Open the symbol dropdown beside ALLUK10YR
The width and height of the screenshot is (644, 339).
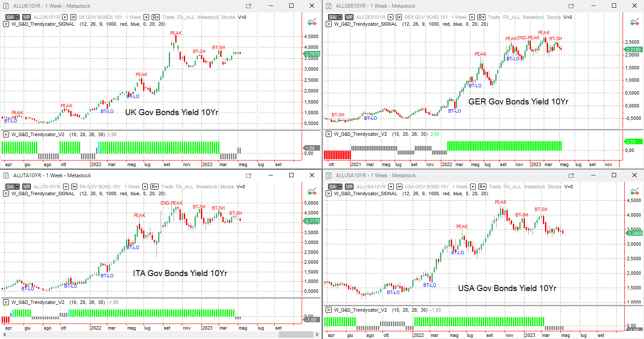[65, 17]
